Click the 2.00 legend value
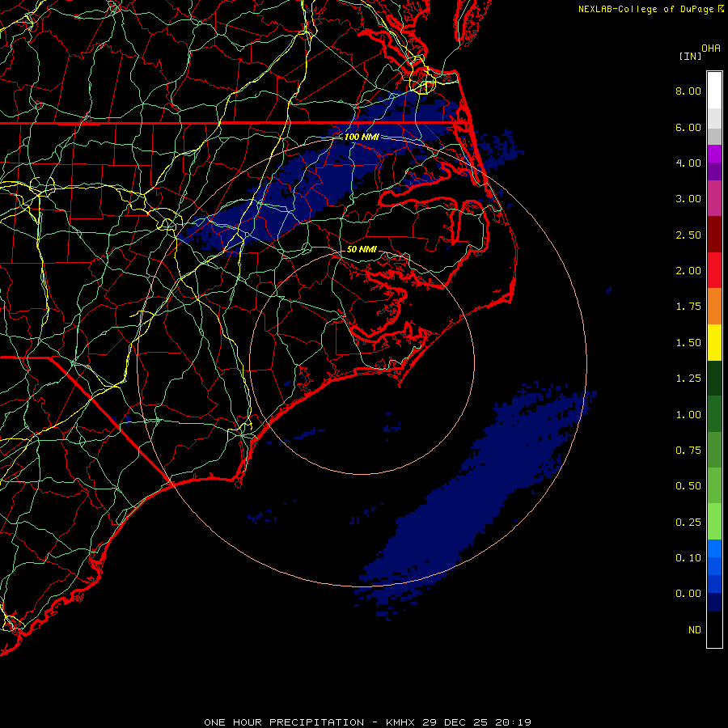The image size is (728, 728). (x=688, y=271)
